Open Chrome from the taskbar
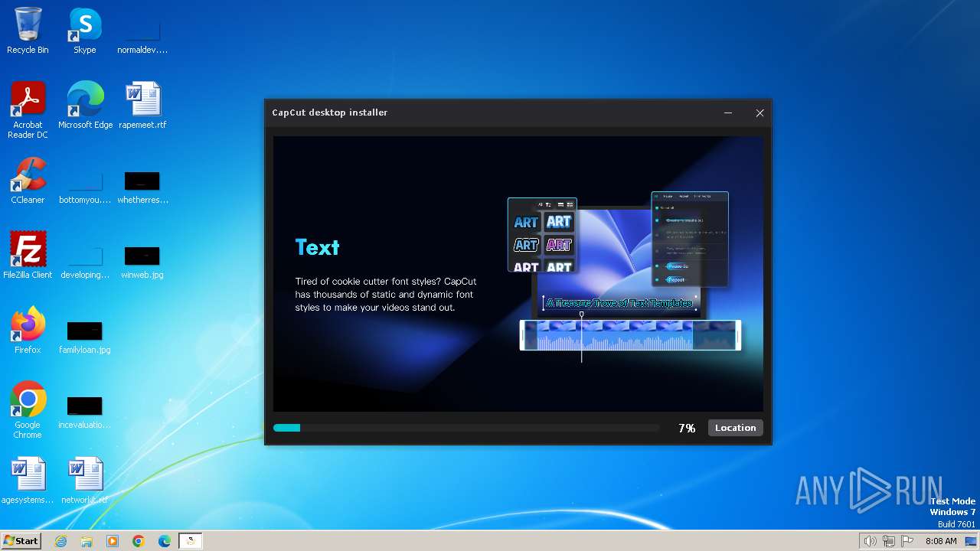The height and width of the screenshot is (551, 980). point(139,541)
